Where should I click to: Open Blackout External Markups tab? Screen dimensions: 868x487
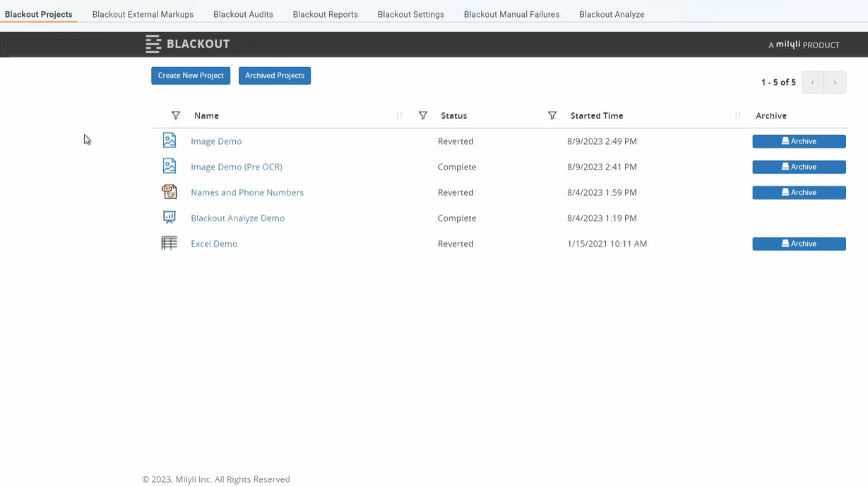(143, 14)
